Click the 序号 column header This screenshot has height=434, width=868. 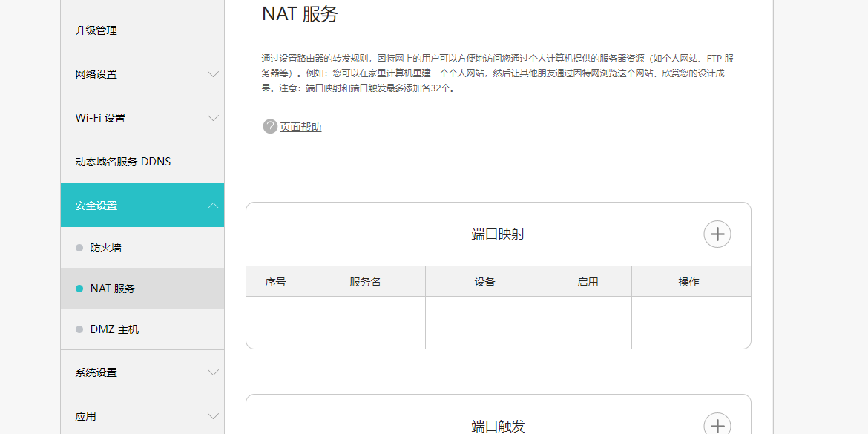tap(275, 281)
